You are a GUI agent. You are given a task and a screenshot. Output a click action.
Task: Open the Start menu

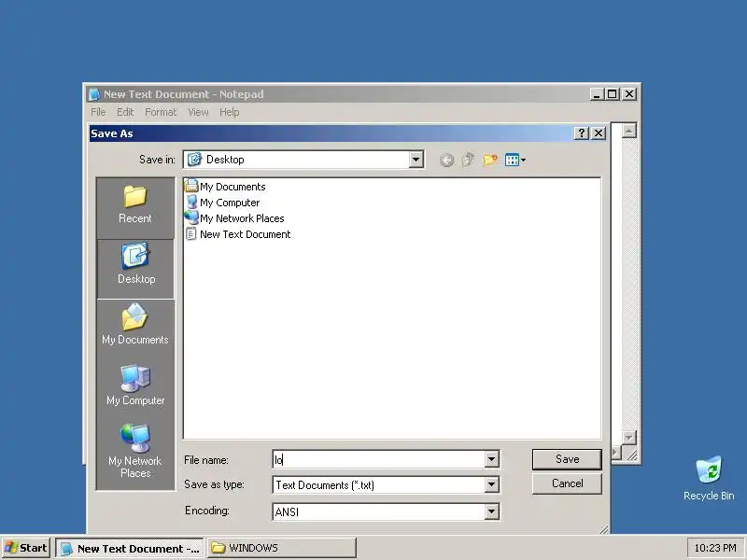point(26,548)
